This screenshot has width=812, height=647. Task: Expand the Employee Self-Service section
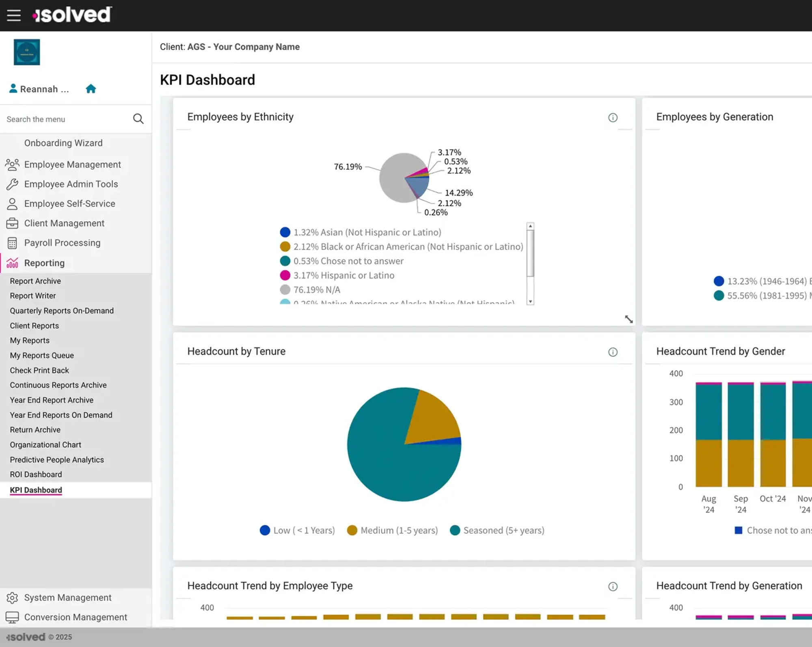[x=69, y=203]
